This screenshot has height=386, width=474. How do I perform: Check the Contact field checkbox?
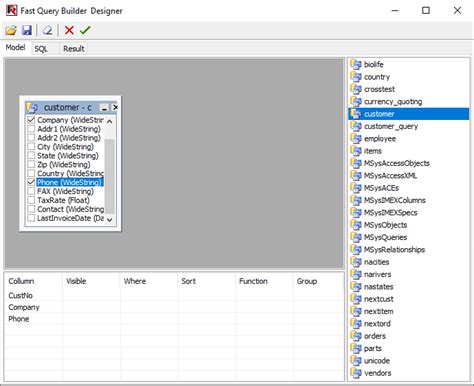(x=31, y=209)
